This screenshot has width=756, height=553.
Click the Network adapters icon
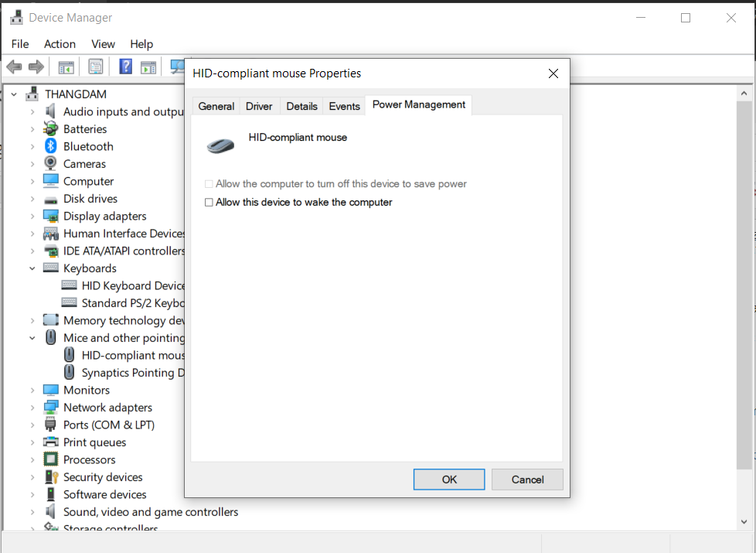click(x=50, y=407)
